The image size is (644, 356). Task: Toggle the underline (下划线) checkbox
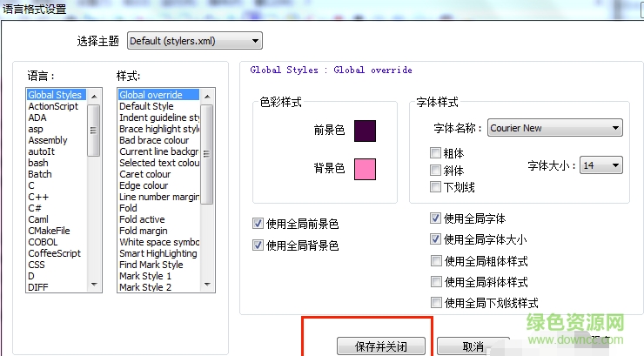(436, 187)
